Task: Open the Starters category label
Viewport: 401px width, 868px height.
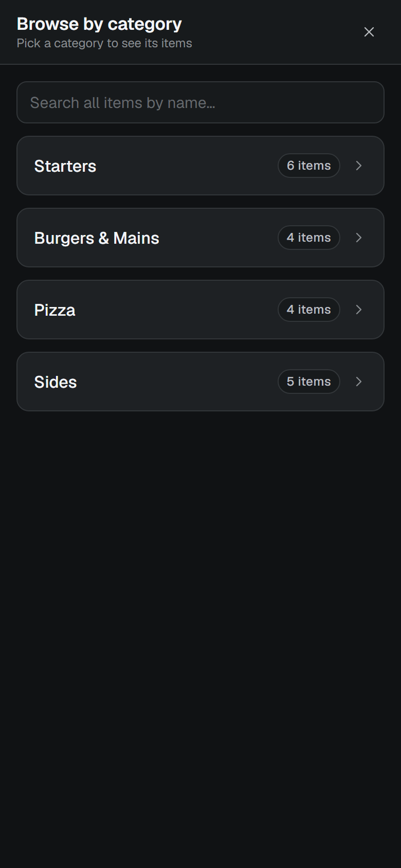Action: coord(65,166)
